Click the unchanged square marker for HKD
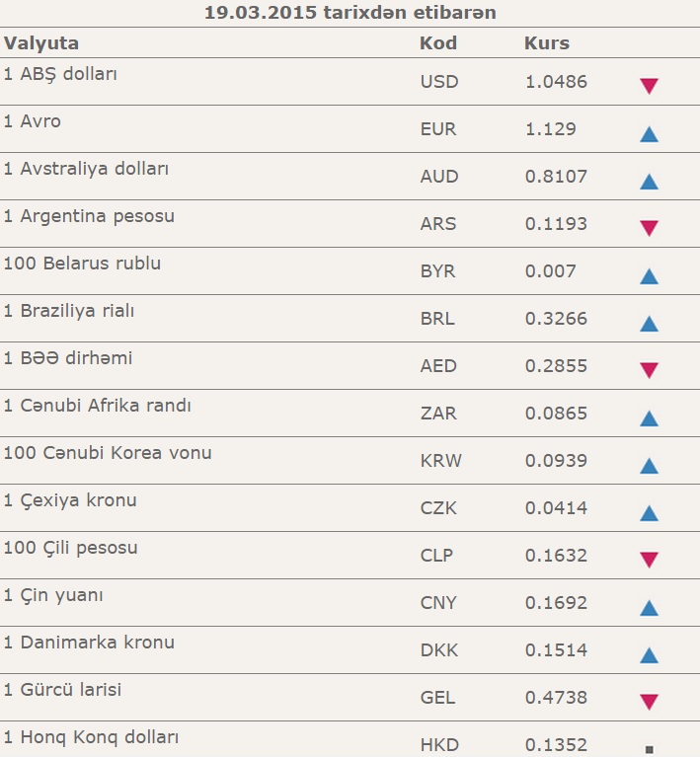This screenshot has width=700, height=757. click(649, 747)
